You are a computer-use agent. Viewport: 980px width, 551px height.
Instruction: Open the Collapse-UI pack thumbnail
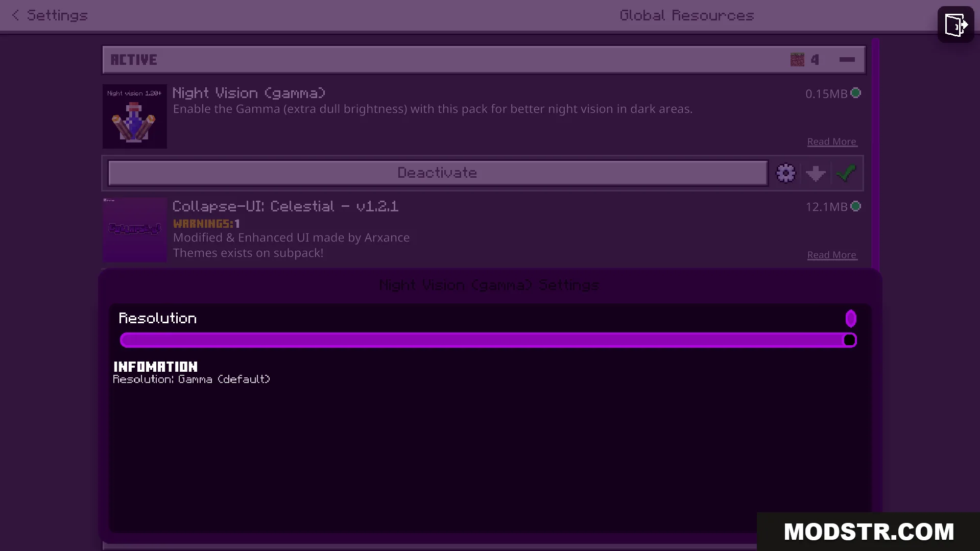tap(135, 230)
